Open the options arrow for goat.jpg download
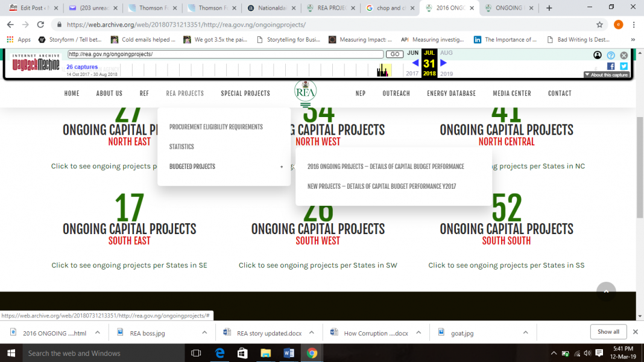 click(525, 332)
